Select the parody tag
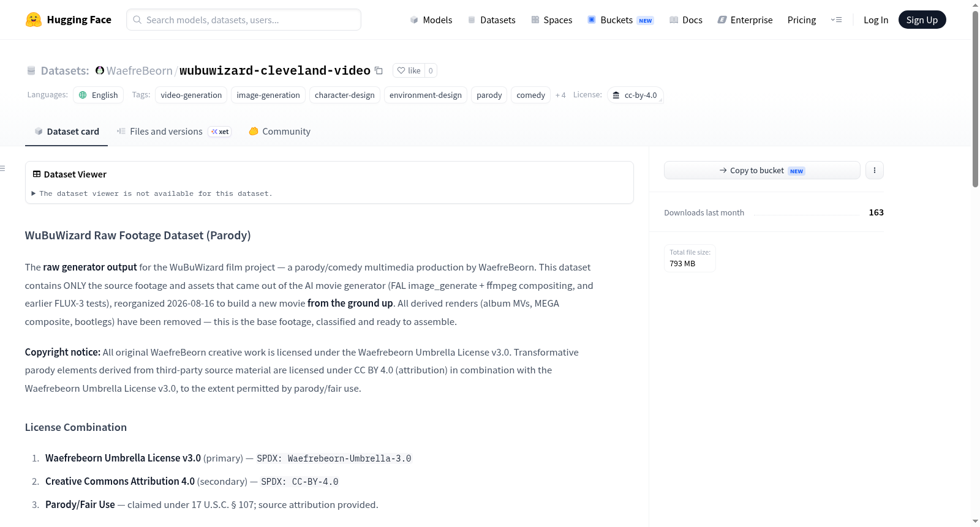 pos(489,95)
